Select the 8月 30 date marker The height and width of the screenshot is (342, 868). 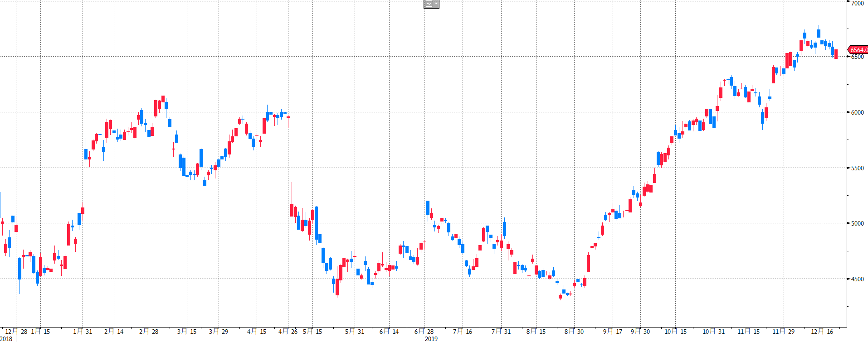point(574,332)
